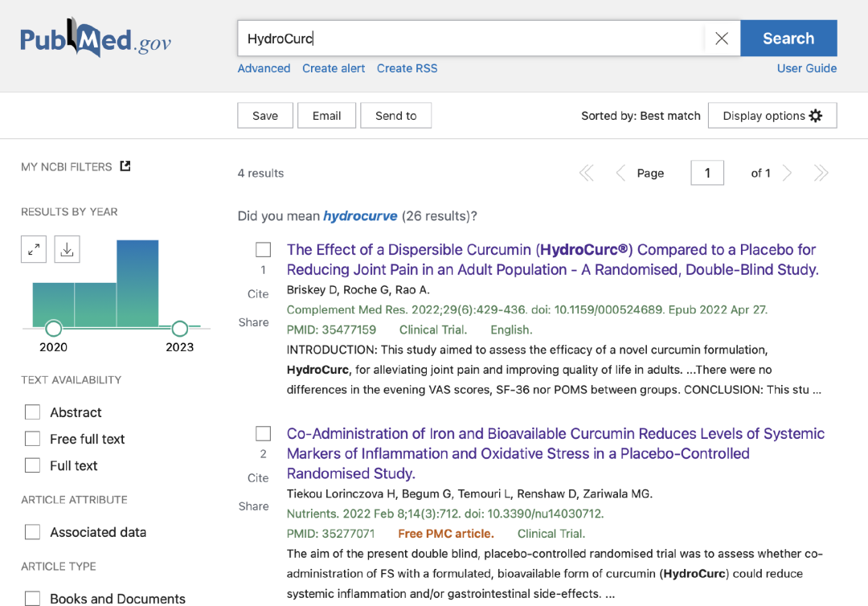Click the page number input box
Image resolution: width=868 pixels, height=606 pixels.
pyautogui.click(x=707, y=174)
